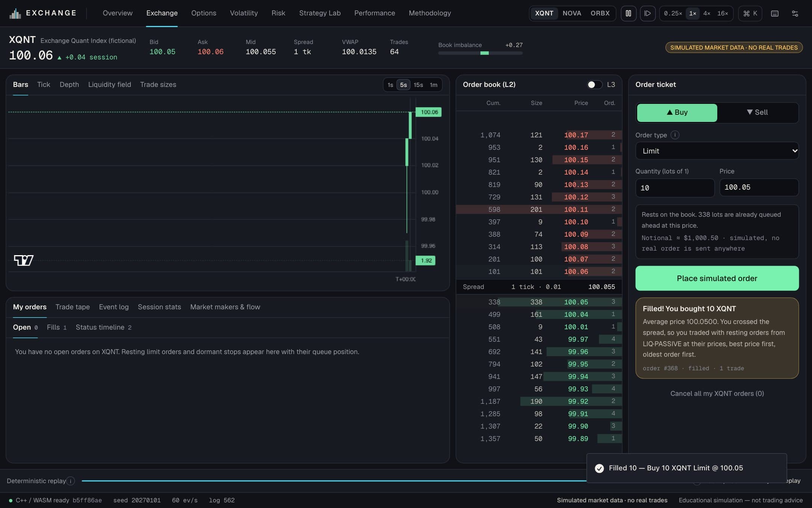
Task: Switch the chart to Depth view
Action: pyautogui.click(x=69, y=85)
